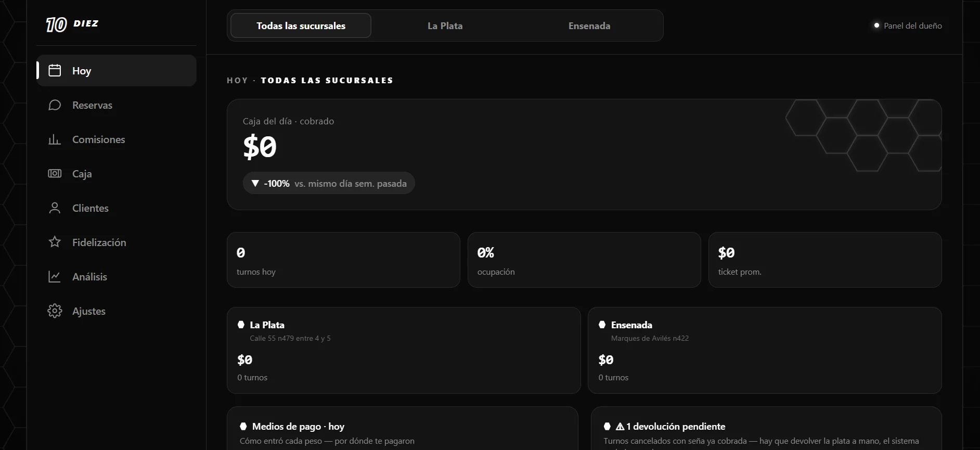Click the Caja del día cobrado card
Viewport: 980px width, 450px height.
[x=584, y=155]
